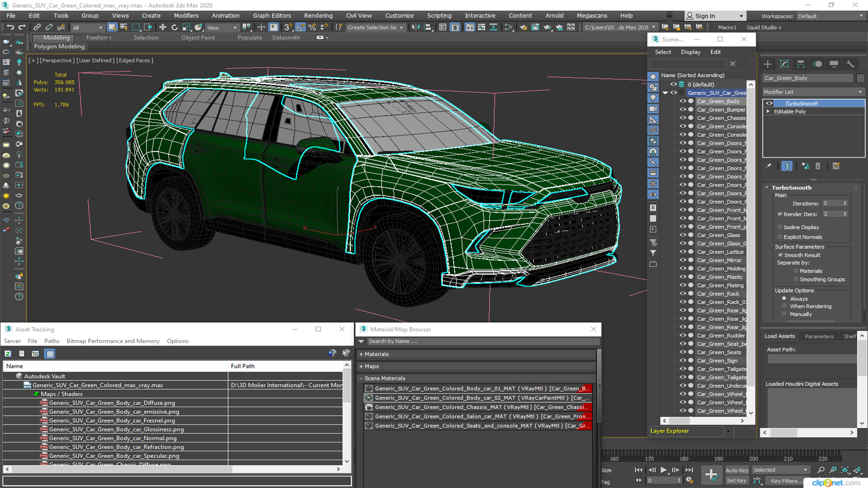Clear the Scene Explorer search field

click(x=733, y=64)
